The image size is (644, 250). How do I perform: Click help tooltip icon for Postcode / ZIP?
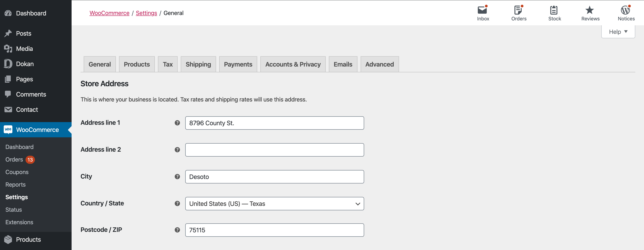tap(177, 230)
